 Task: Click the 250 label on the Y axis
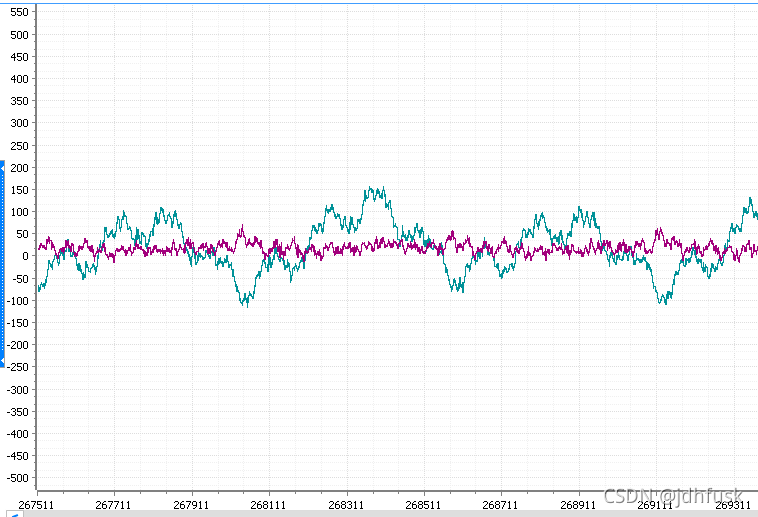point(19,146)
